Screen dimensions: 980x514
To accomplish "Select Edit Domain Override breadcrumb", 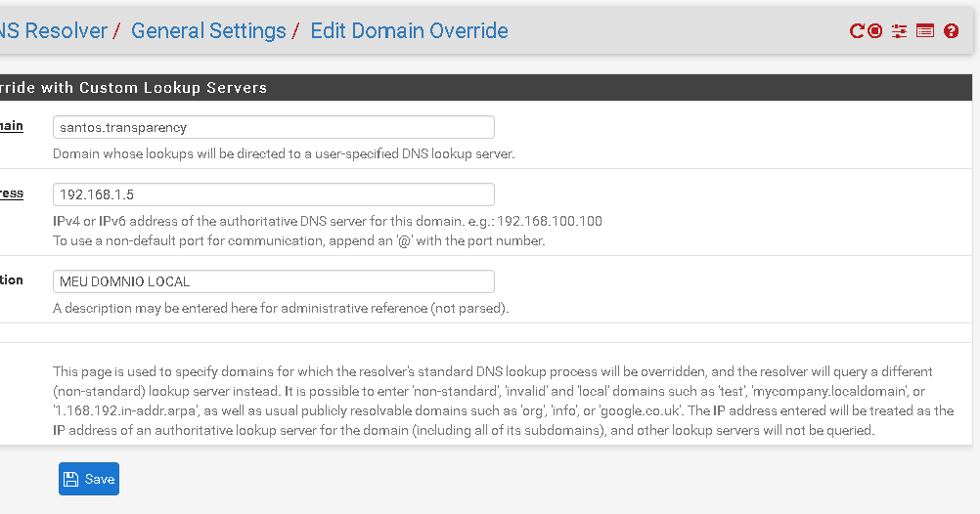I will click(410, 30).
